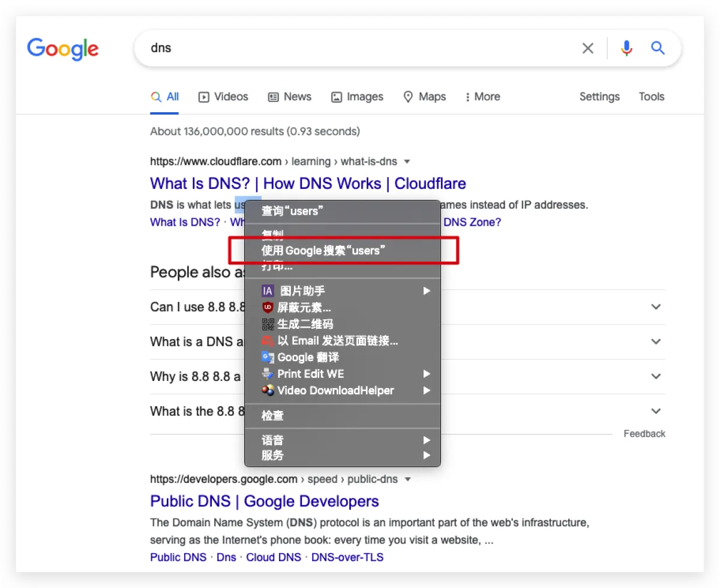Select 生成二维码 QR code option

coord(305,324)
